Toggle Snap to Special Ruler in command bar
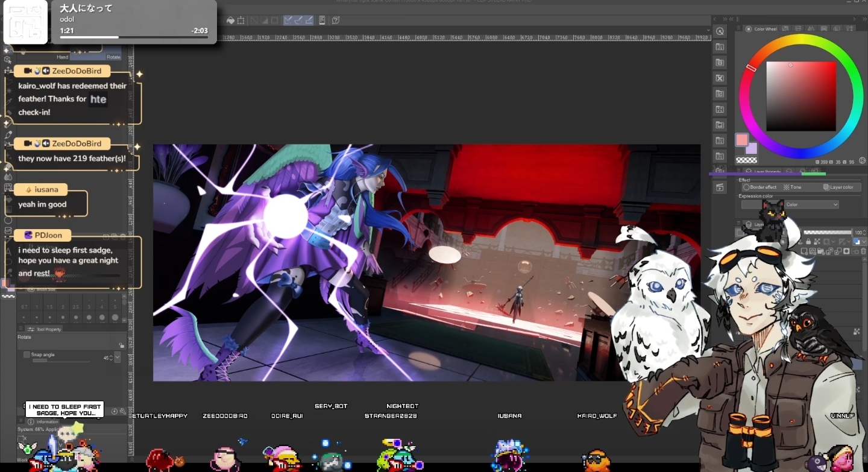This screenshot has width=868, height=472. click(x=298, y=20)
